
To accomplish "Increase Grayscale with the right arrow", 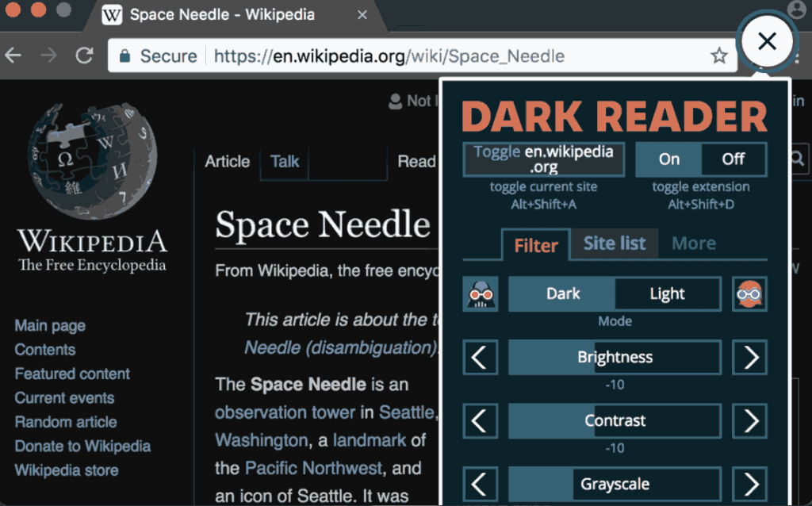I will (x=749, y=485).
